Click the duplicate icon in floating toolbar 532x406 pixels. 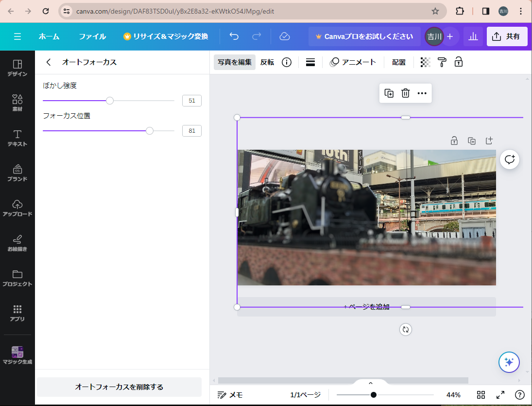point(389,93)
